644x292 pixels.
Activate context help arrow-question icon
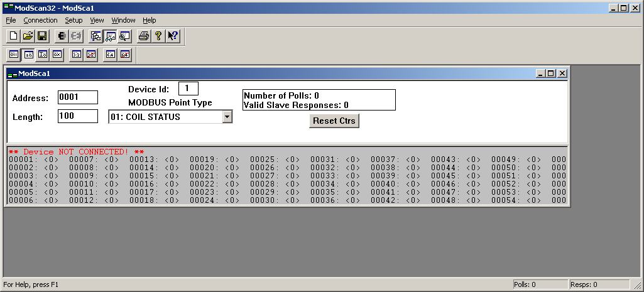(173, 36)
